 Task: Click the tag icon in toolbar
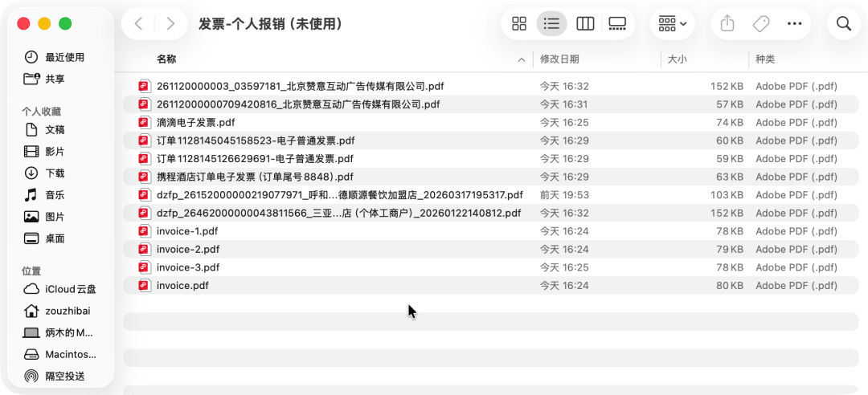[761, 23]
